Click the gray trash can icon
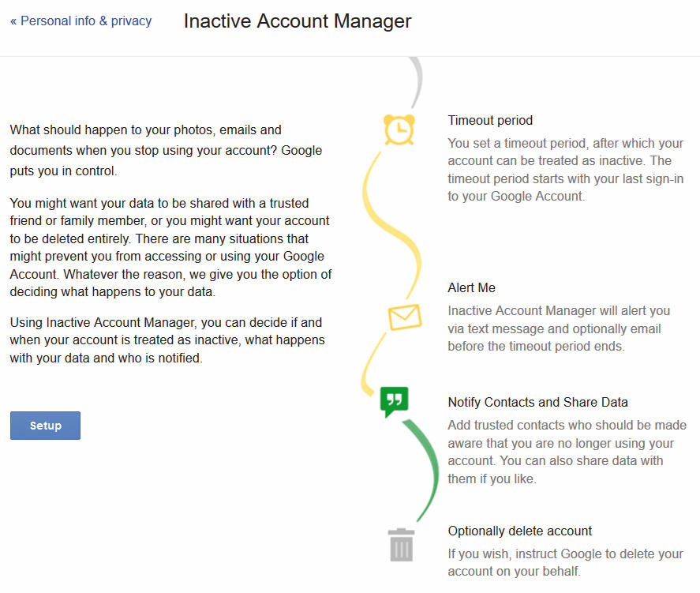The width and height of the screenshot is (700, 593). [401, 545]
